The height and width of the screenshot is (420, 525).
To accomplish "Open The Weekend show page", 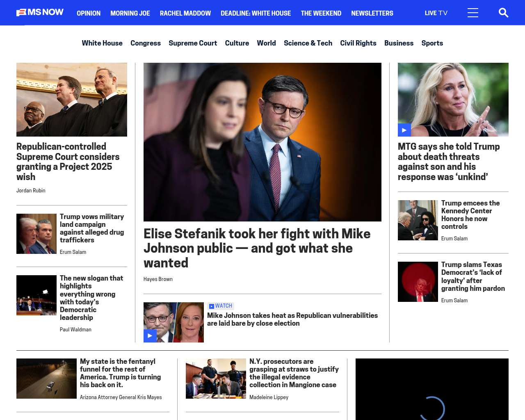I will pos(321,13).
